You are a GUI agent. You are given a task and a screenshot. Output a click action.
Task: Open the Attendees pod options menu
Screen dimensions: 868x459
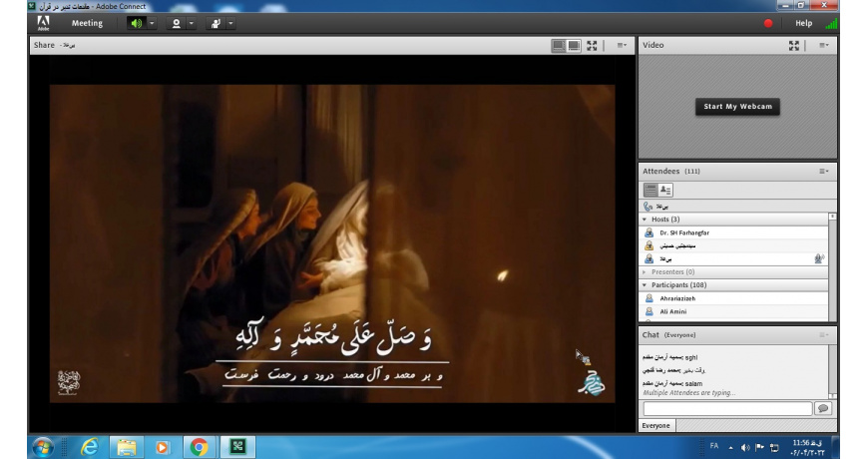point(824,171)
